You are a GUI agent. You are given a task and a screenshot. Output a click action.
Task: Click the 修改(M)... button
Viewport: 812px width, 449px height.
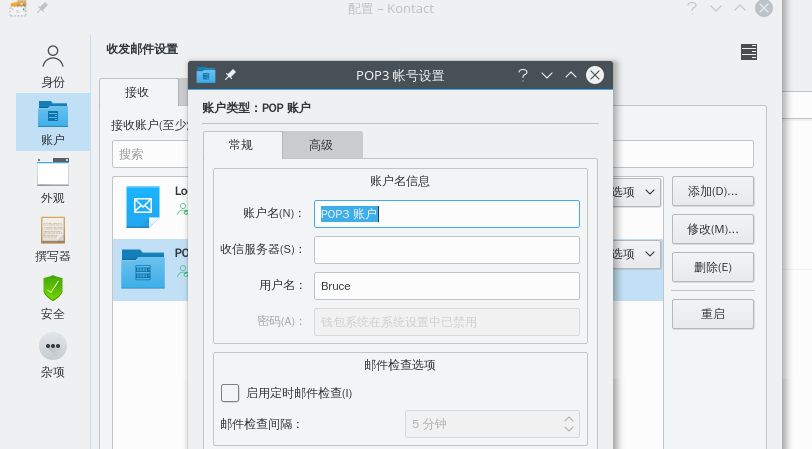[x=713, y=229]
